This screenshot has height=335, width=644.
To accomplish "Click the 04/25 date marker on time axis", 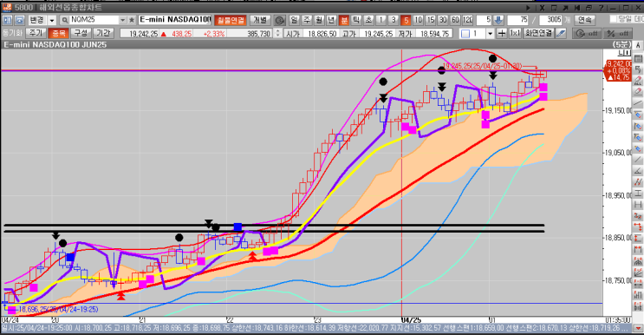I will (411, 319).
